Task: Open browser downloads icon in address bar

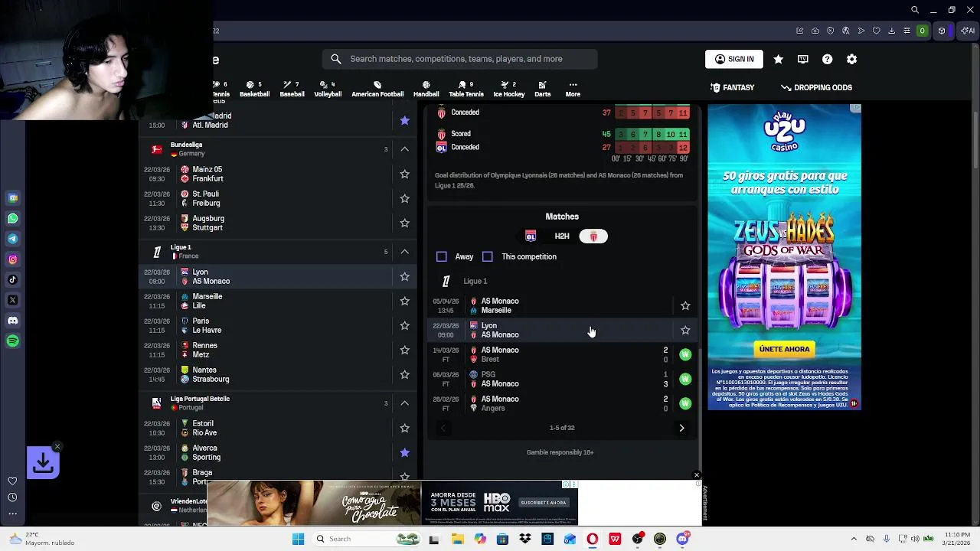Action: (892, 31)
